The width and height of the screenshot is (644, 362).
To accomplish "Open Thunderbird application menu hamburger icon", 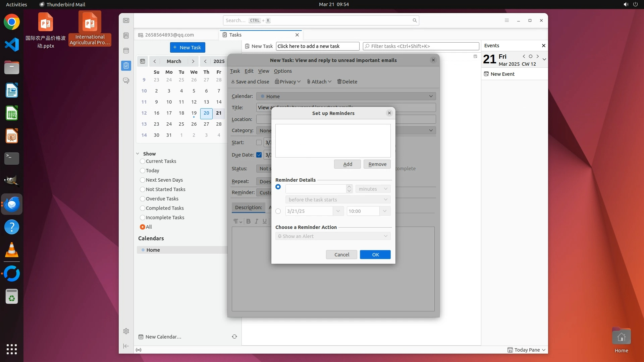I will pos(507,20).
